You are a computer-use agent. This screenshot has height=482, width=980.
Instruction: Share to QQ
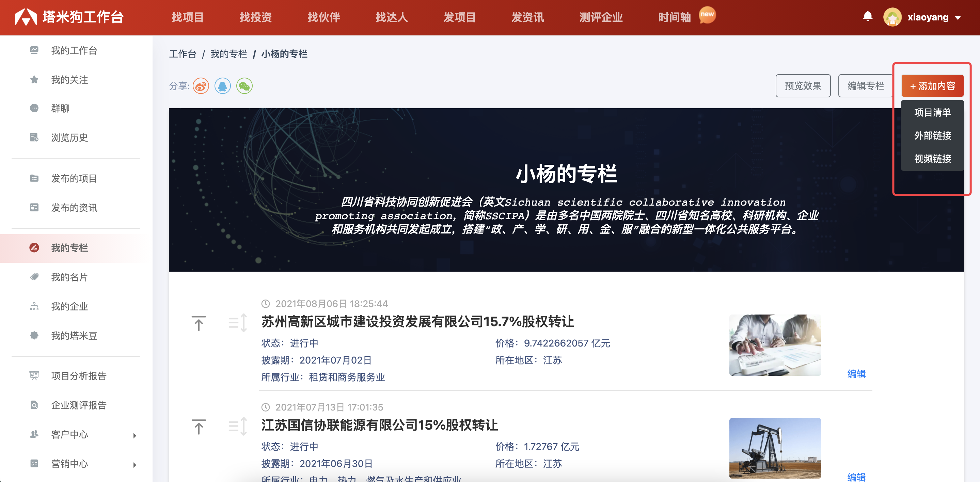coord(223,86)
